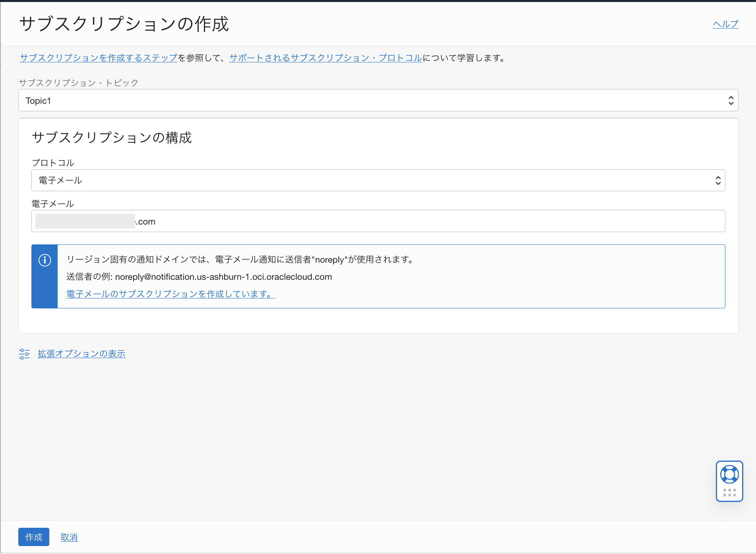
Task: Click the blue info icon on the notification banner
Action: coord(45,260)
